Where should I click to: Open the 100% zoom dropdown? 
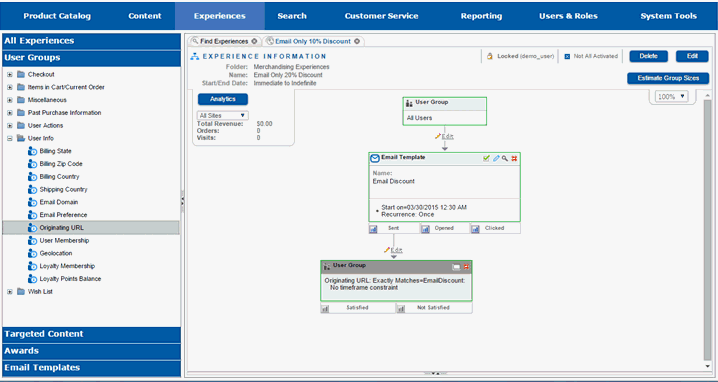(x=672, y=97)
